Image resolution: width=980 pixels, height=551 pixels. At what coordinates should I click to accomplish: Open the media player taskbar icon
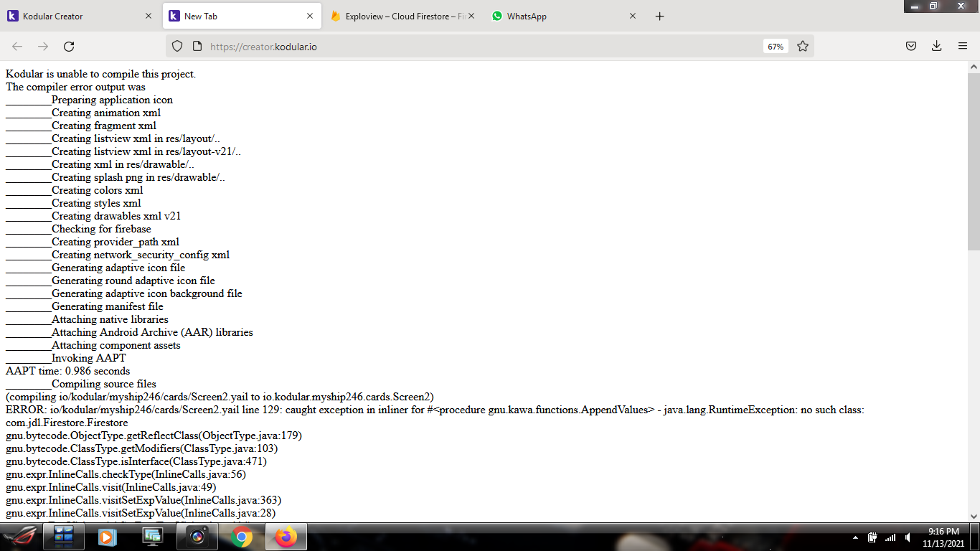pyautogui.click(x=108, y=537)
